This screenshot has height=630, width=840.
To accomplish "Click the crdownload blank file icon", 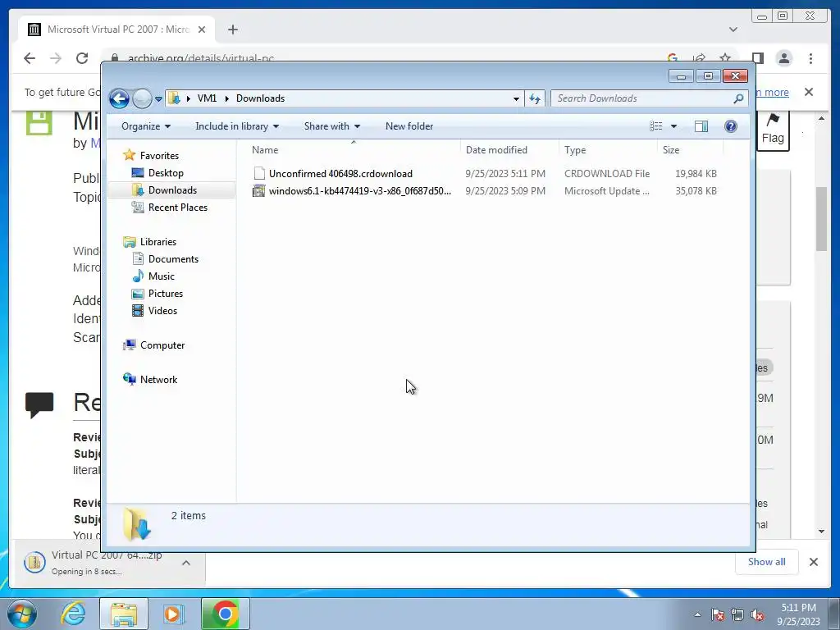I will pos(259,174).
